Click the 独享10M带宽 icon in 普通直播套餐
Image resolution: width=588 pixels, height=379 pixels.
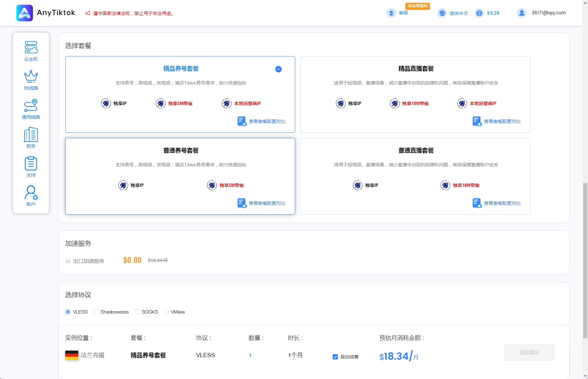[x=445, y=185]
